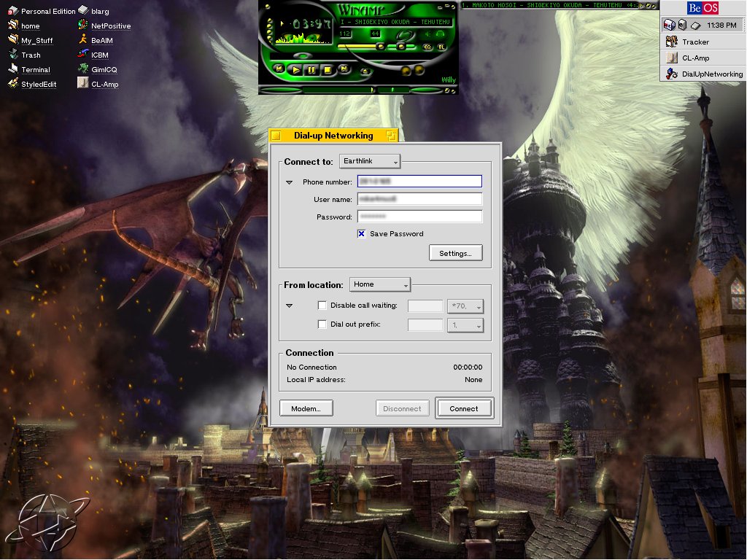Open the Connect to Earthlink dropdown
The height and width of the screenshot is (560, 747).
pyautogui.click(x=370, y=161)
